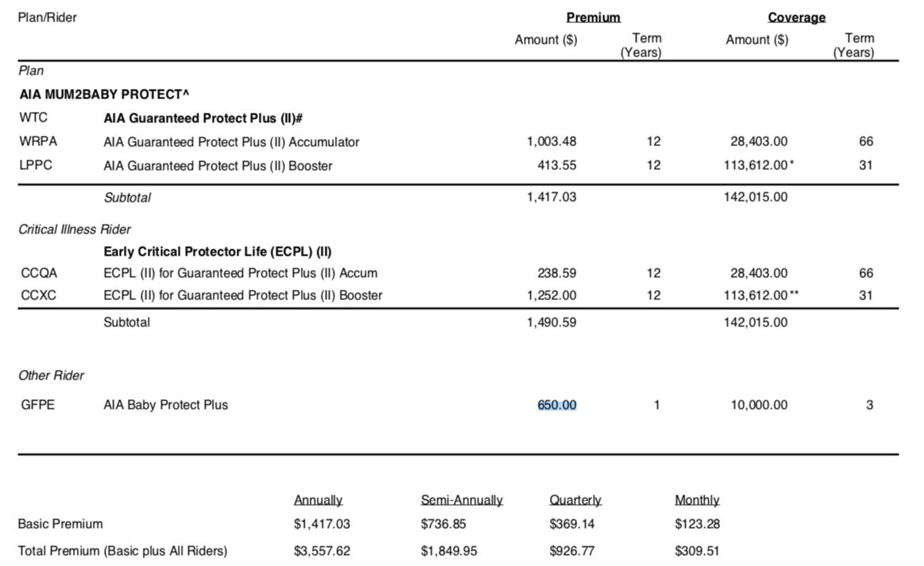Click the GFPE rider code
The width and height of the screenshot is (924, 566).
pyautogui.click(x=38, y=405)
